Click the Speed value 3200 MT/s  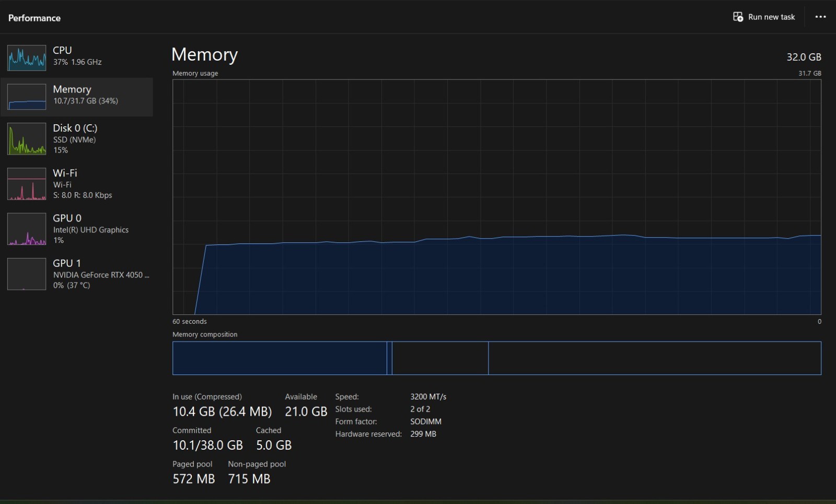coord(428,397)
